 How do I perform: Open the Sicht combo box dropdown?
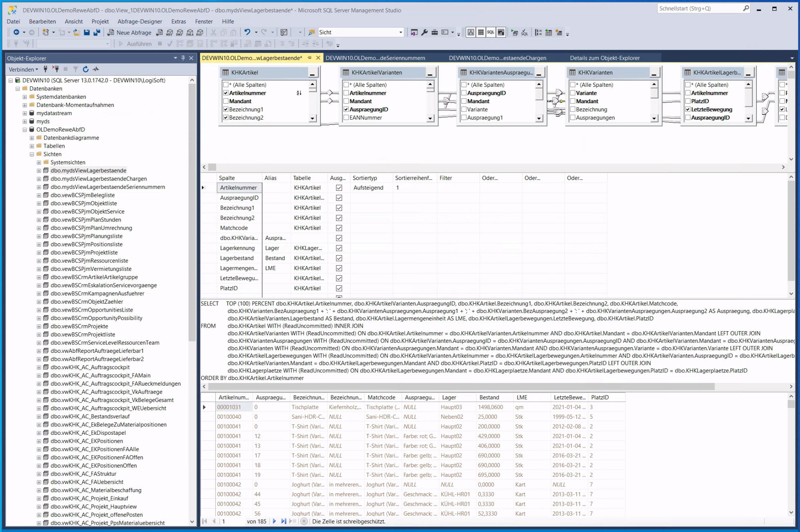(x=400, y=32)
